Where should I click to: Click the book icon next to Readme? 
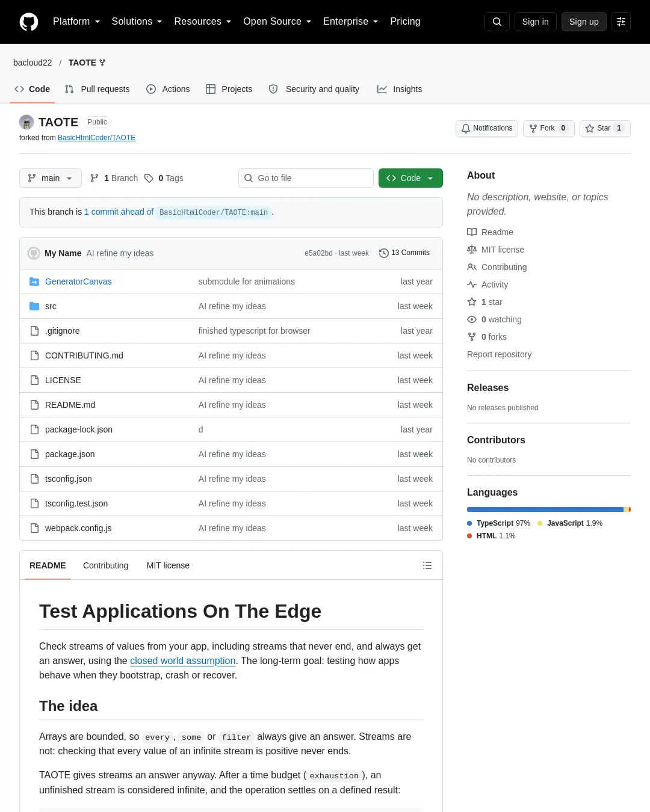[x=472, y=232]
